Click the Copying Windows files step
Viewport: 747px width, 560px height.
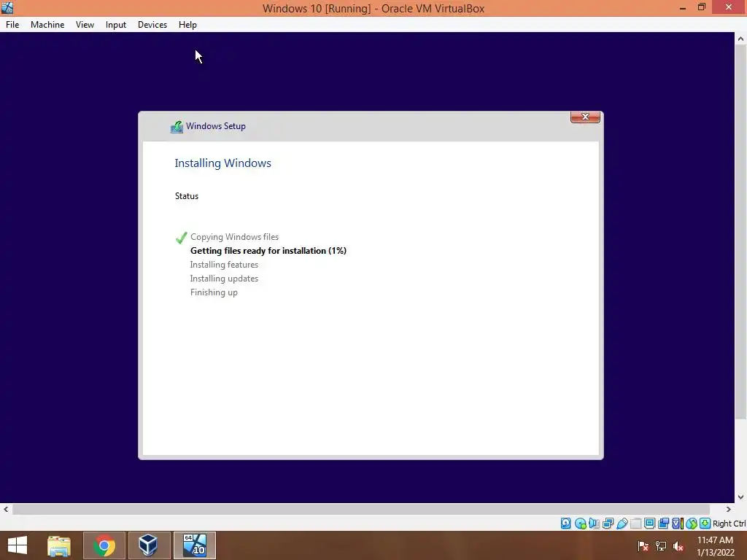click(x=234, y=237)
